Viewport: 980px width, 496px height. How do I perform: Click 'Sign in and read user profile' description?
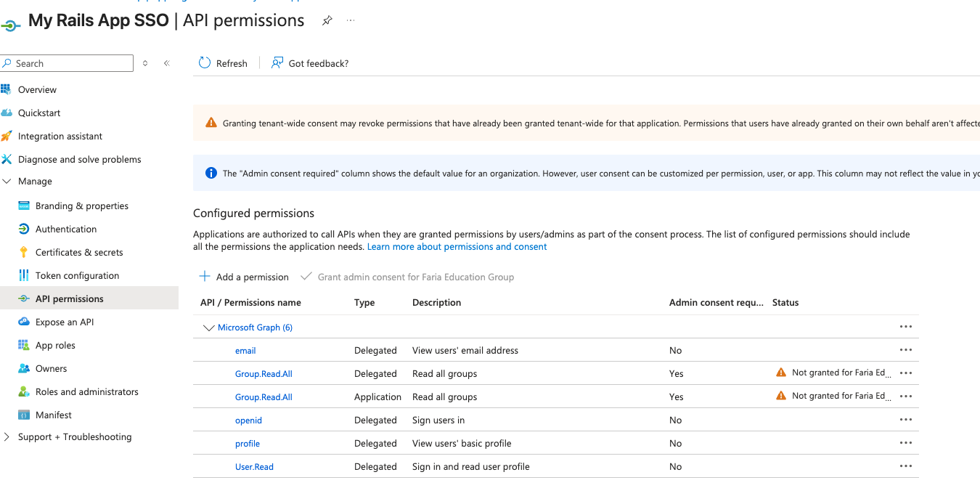(470, 467)
